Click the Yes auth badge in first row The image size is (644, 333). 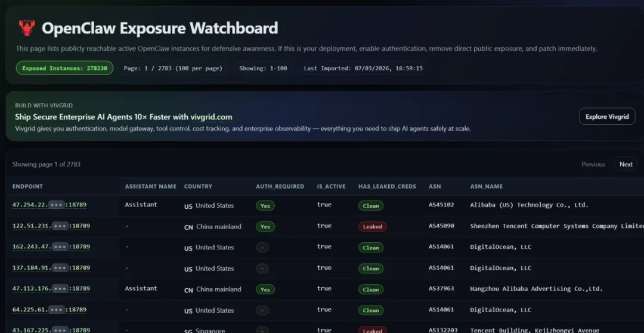point(265,205)
